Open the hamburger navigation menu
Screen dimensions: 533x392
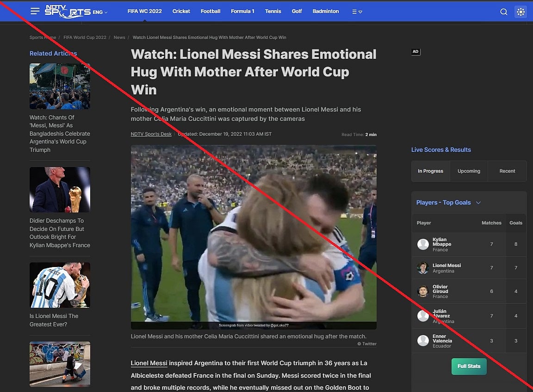pos(35,12)
